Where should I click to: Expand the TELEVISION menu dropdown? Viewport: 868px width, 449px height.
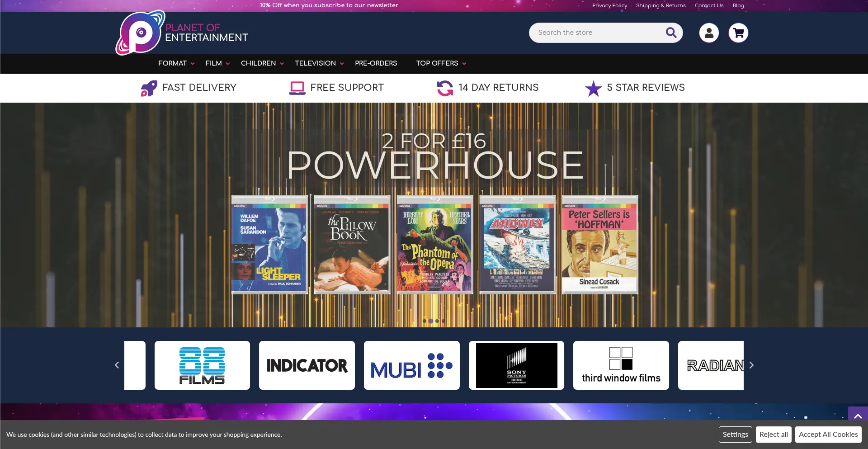tap(319, 63)
